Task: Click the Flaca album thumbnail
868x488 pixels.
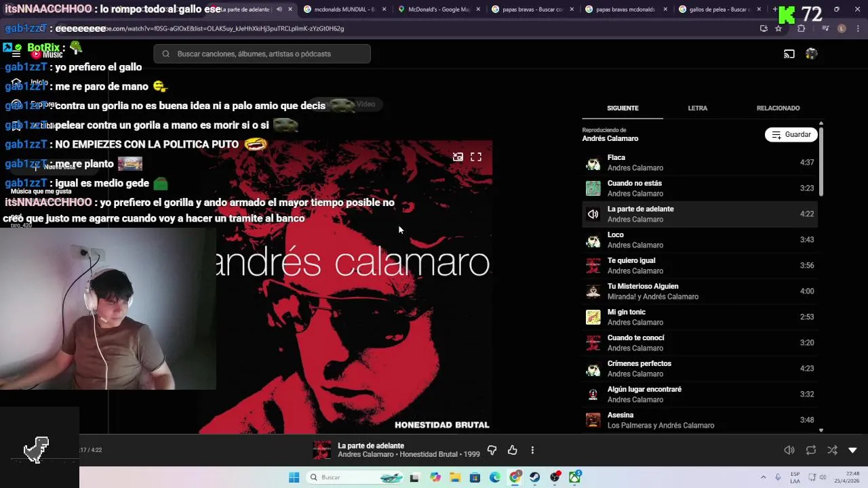Action: (x=593, y=163)
